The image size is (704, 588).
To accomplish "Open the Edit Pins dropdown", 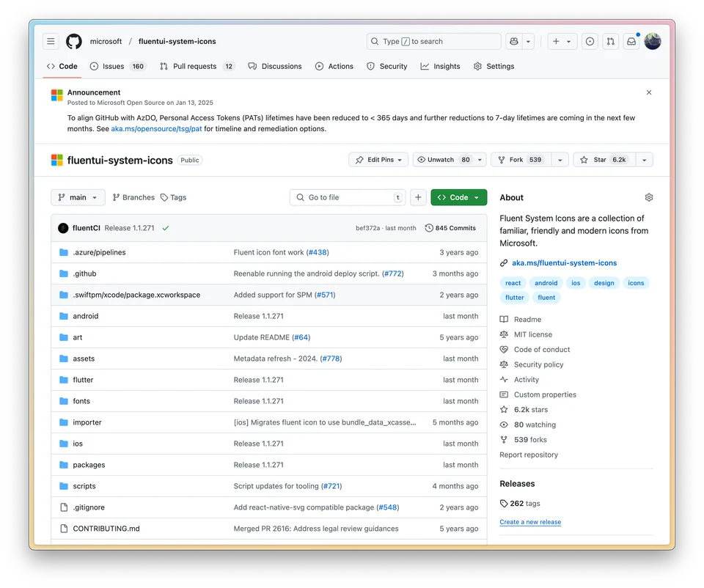I will 378,160.
